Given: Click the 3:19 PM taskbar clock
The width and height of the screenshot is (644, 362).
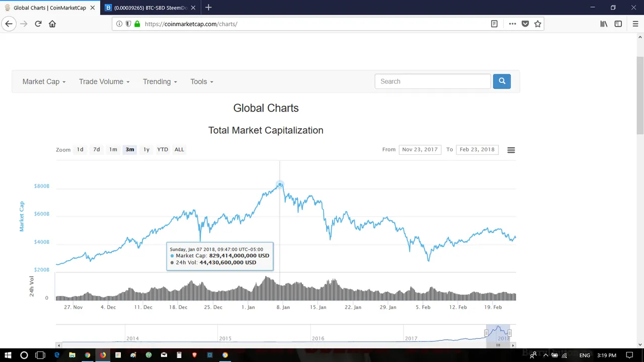Looking at the screenshot, I should tap(606, 355).
